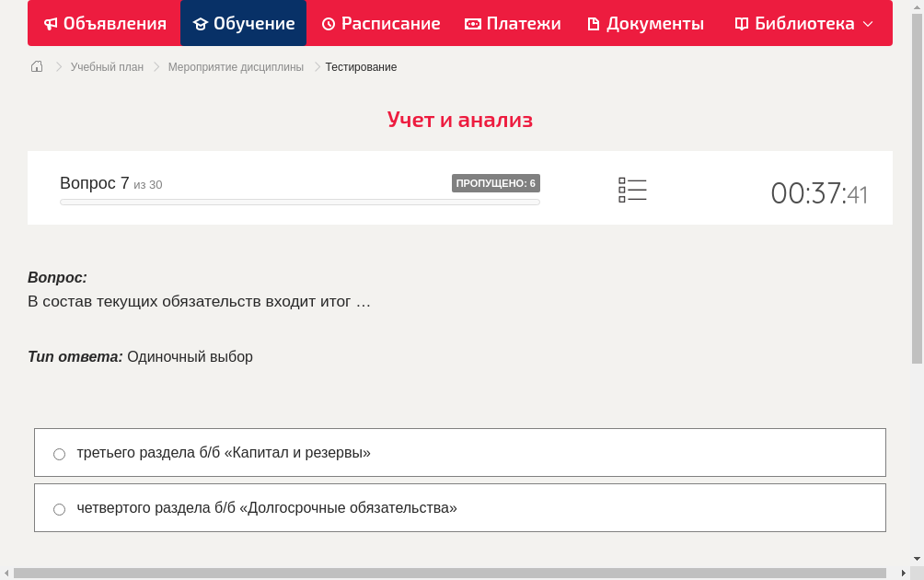The height and width of the screenshot is (580, 924).
Task: Click the payment card icon on Платежи
Action: point(472,23)
